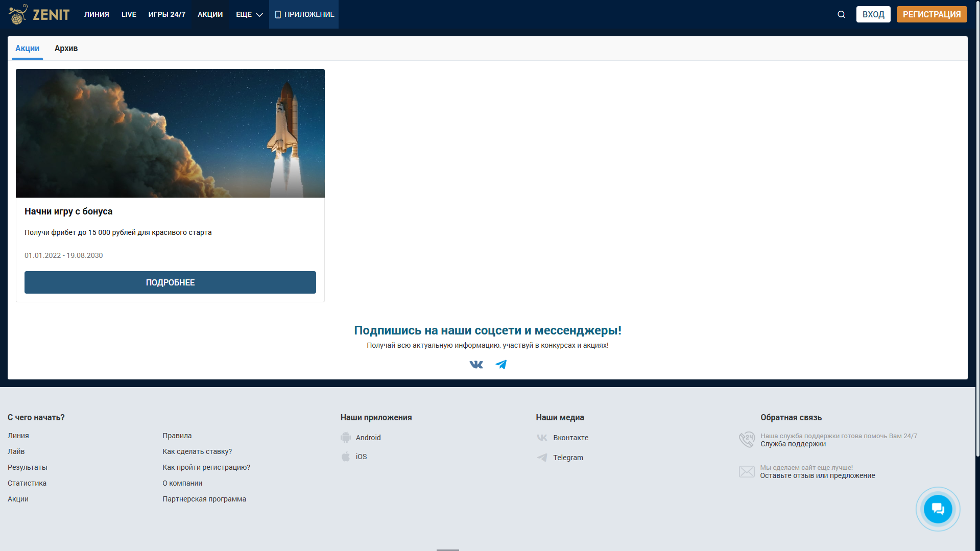Click the page vertical scrollbar
The width and height of the screenshot is (980, 551).
click(977, 229)
